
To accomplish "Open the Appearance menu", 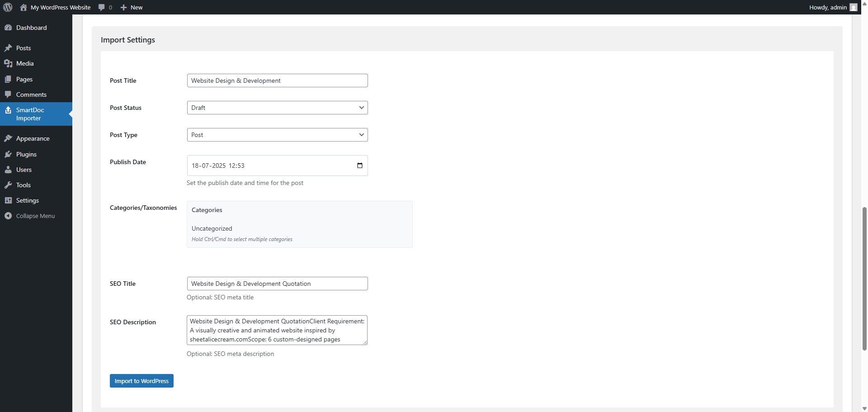I will pyautogui.click(x=33, y=138).
